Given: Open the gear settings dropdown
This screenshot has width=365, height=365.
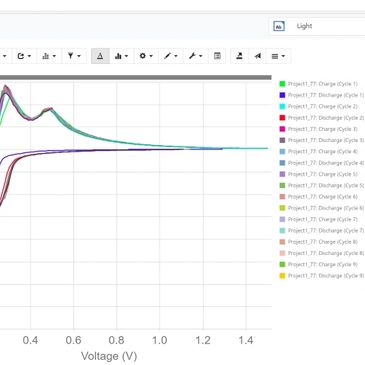Looking at the screenshot, I should (x=146, y=56).
